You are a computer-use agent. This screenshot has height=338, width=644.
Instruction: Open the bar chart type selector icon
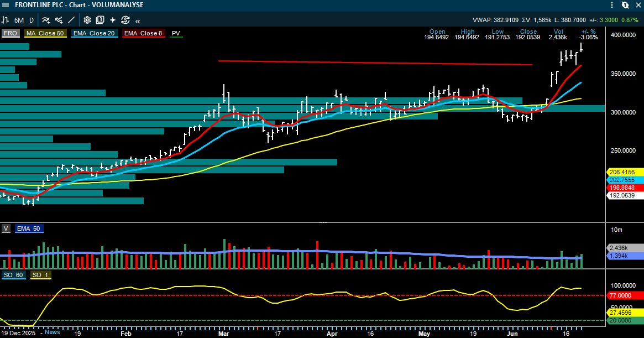pyautogui.click(x=6, y=20)
